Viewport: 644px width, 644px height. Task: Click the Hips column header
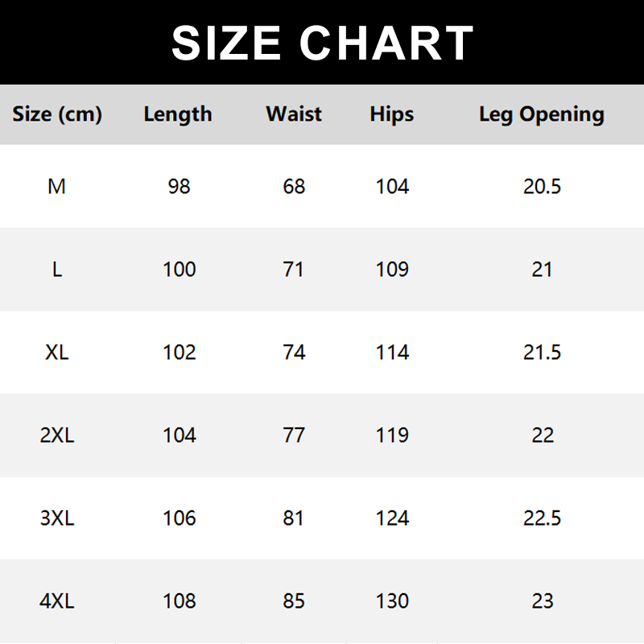[x=392, y=114]
